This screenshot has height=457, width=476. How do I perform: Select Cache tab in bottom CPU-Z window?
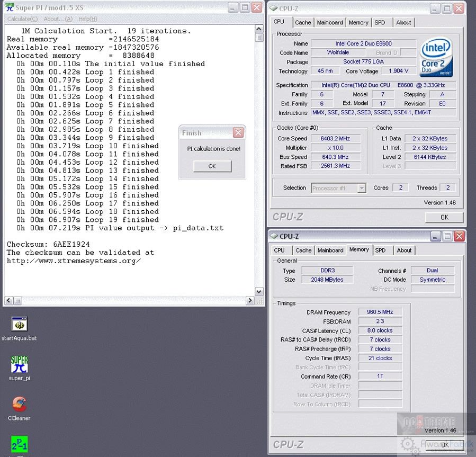pyautogui.click(x=303, y=250)
